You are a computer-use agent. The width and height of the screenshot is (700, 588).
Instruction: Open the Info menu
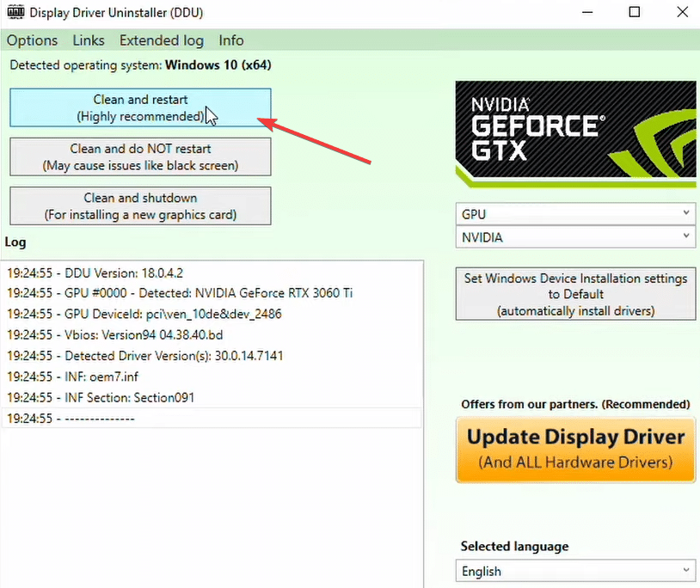pyautogui.click(x=231, y=40)
